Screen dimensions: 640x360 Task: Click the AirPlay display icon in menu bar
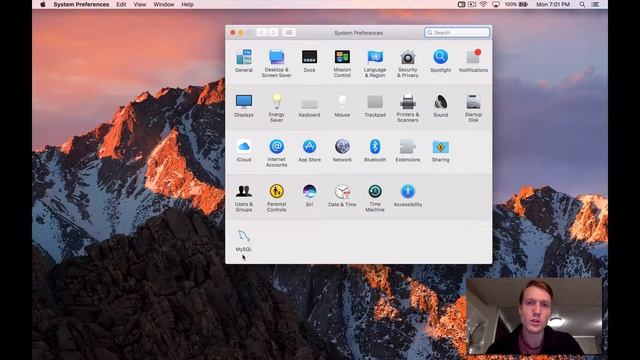click(x=496, y=4)
